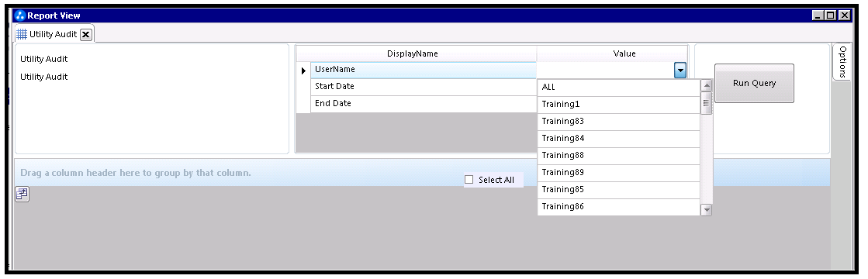Select ALL from the username list
Viewport: 868px width, 279px height.
[x=618, y=88]
